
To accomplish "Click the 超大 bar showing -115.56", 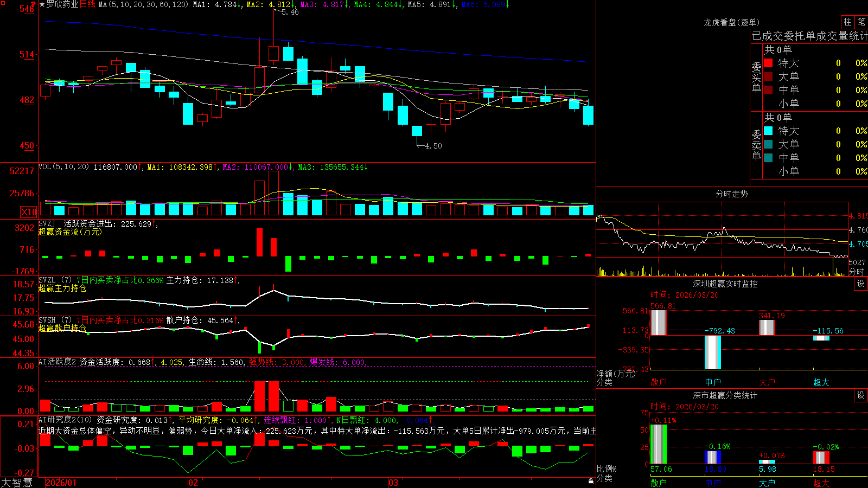I will 821,338.
